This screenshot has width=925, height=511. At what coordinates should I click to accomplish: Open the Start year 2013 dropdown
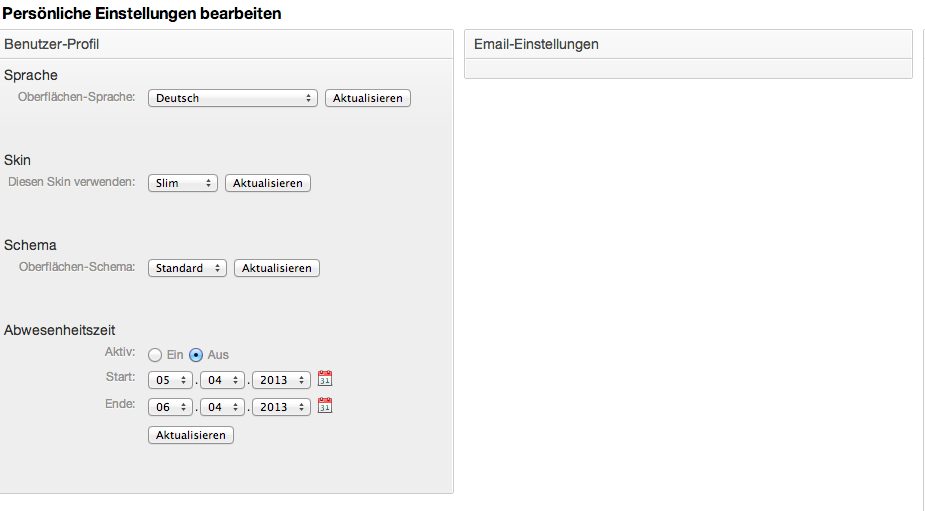click(x=281, y=380)
